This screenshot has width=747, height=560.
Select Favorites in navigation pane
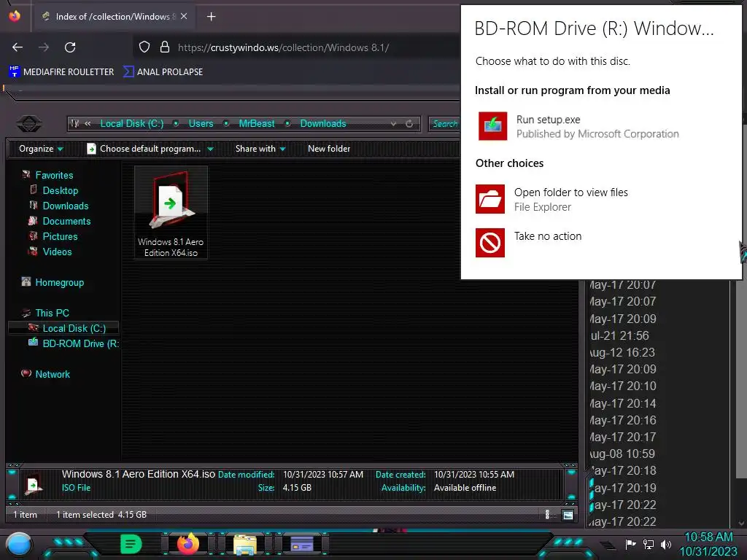(54, 175)
